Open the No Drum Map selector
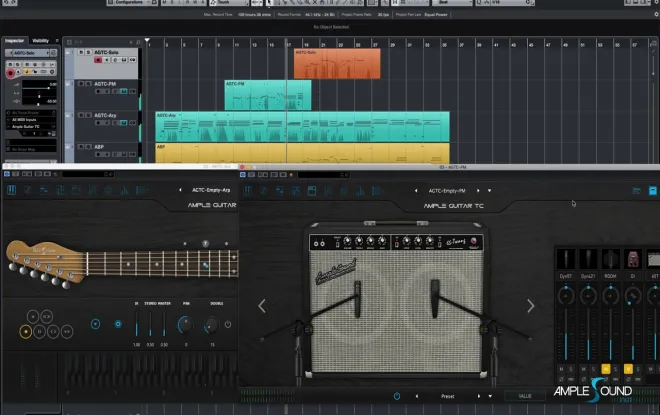Image resolution: width=660 pixels, height=415 pixels. [x=31, y=149]
